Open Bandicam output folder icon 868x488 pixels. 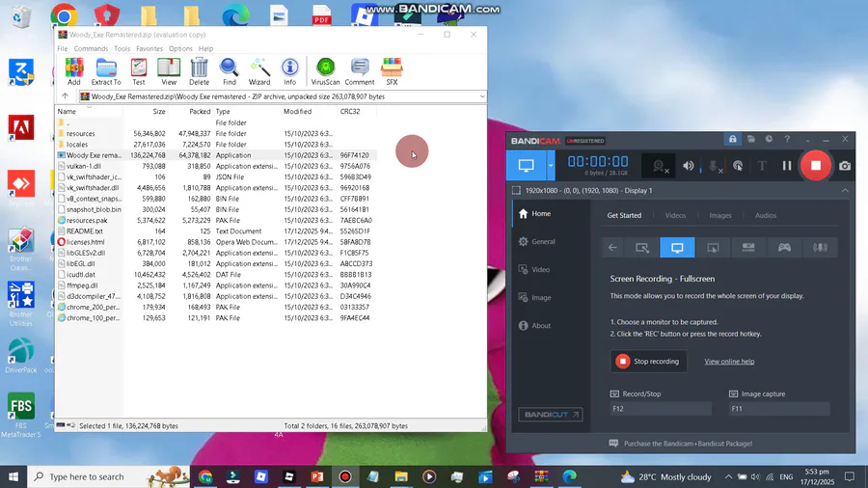750,140
